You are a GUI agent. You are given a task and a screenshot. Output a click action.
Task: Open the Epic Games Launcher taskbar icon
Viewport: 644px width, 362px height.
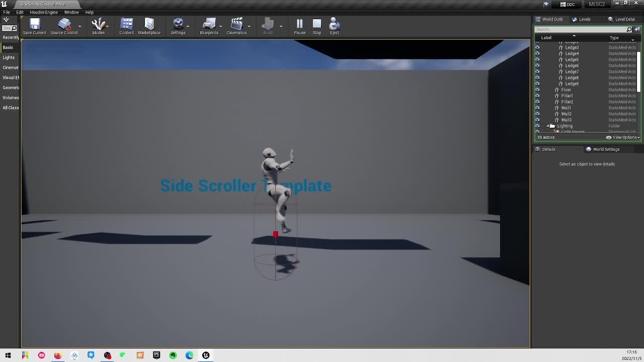coord(156,355)
